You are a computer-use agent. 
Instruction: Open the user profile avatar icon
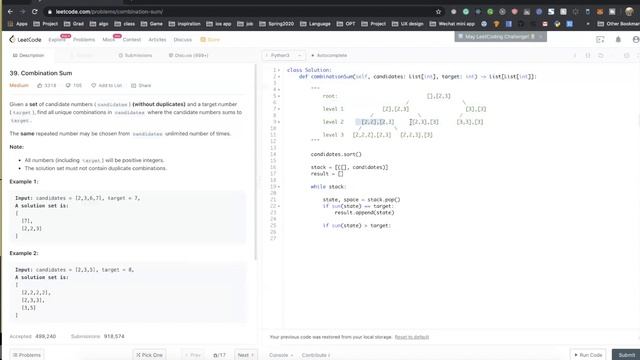(636, 40)
